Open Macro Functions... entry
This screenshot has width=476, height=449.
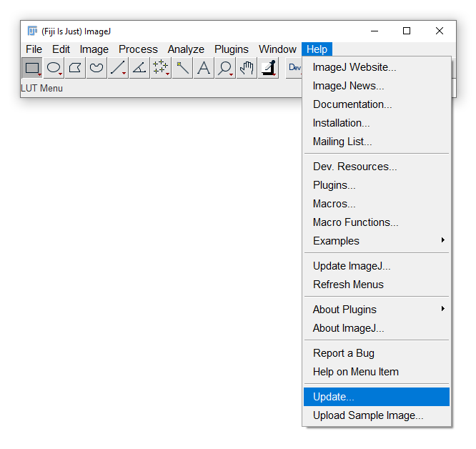(x=377, y=222)
